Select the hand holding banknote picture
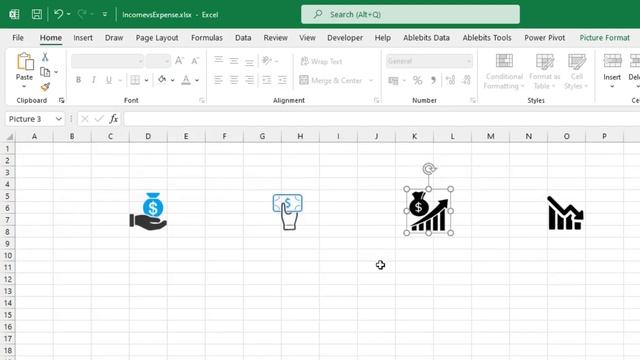 288,212
